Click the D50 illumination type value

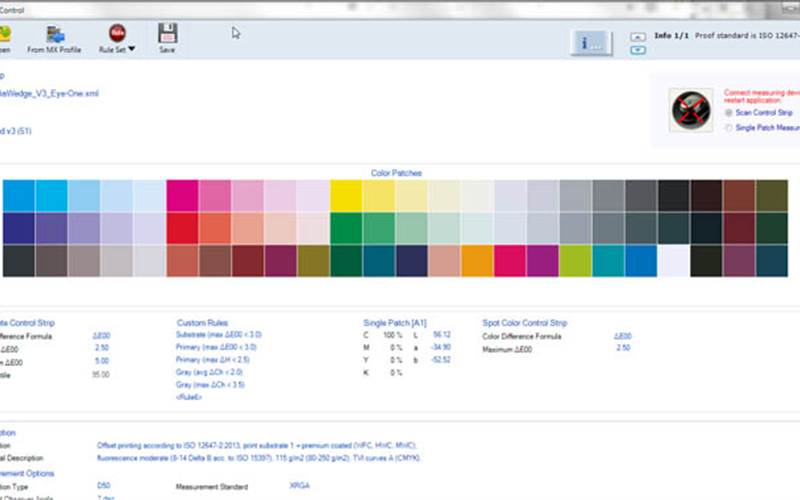[102, 484]
